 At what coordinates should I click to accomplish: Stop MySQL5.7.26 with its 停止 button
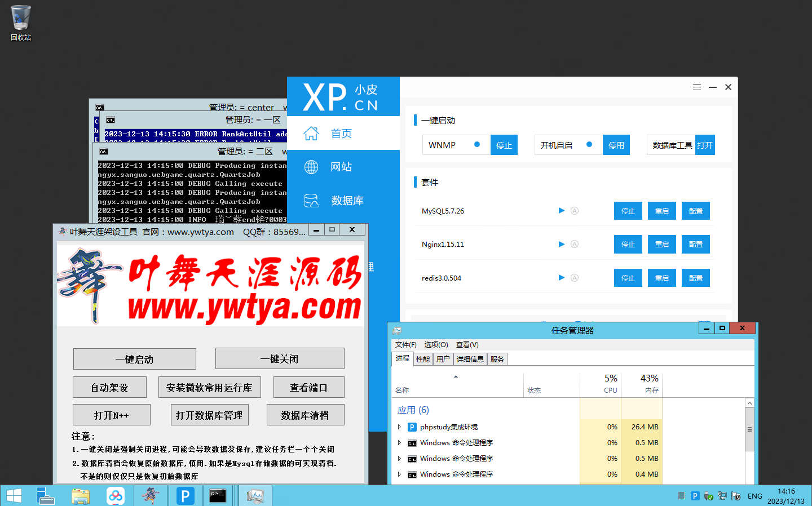coord(628,211)
